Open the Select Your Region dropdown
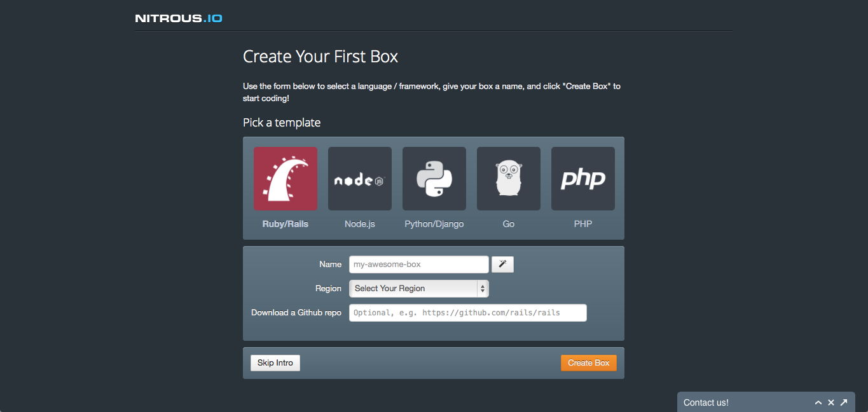Image resolution: width=868 pixels, height=412 pixels. tap(413, 288)
